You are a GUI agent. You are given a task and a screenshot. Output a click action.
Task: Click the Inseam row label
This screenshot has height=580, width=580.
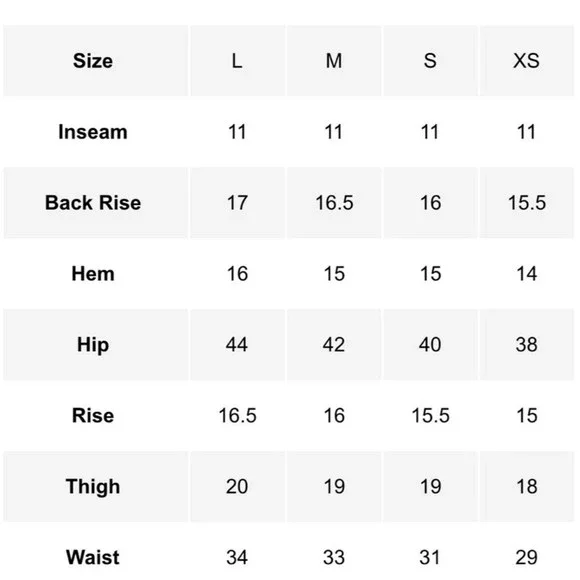(x=93, y=132)
